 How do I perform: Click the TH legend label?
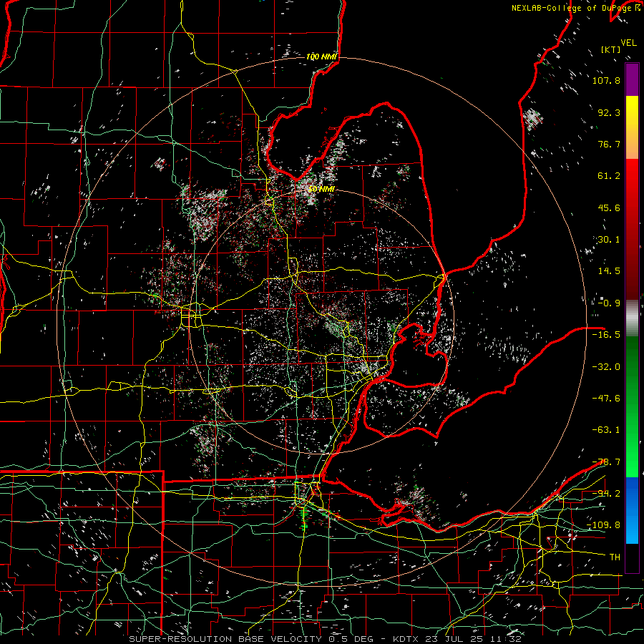pos(615,557)
